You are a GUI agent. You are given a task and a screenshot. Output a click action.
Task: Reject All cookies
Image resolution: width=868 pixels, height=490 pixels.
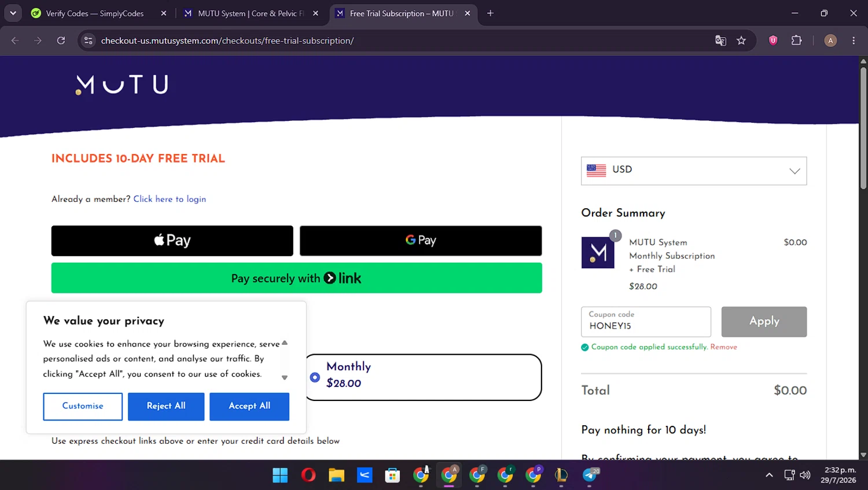[x=166, y=407]
